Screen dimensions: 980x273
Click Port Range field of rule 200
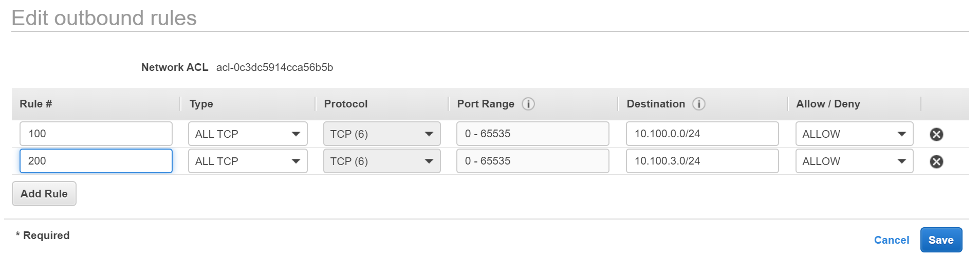pos(532,161)
